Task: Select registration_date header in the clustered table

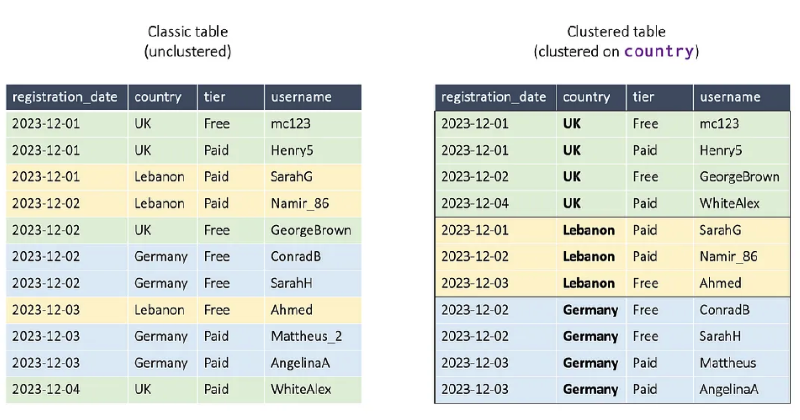Action: coord(494,97)
